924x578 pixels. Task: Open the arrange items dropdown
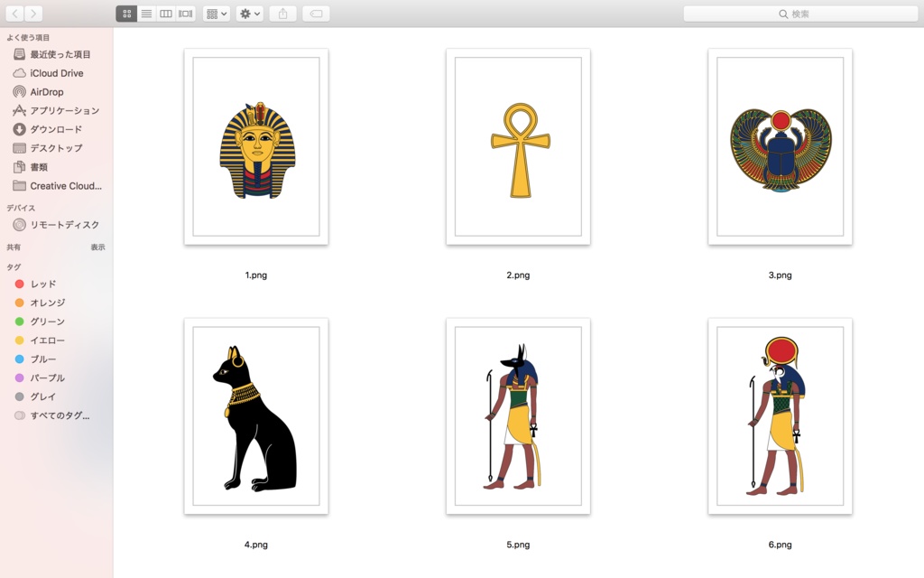pos(217,14)
